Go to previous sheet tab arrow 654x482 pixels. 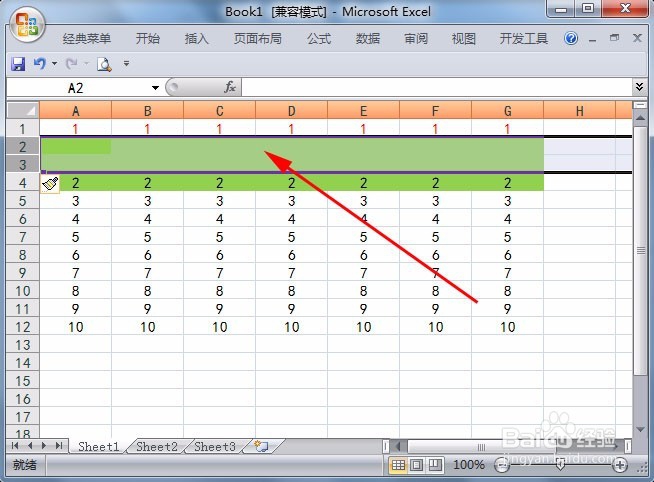click(30, 446)
